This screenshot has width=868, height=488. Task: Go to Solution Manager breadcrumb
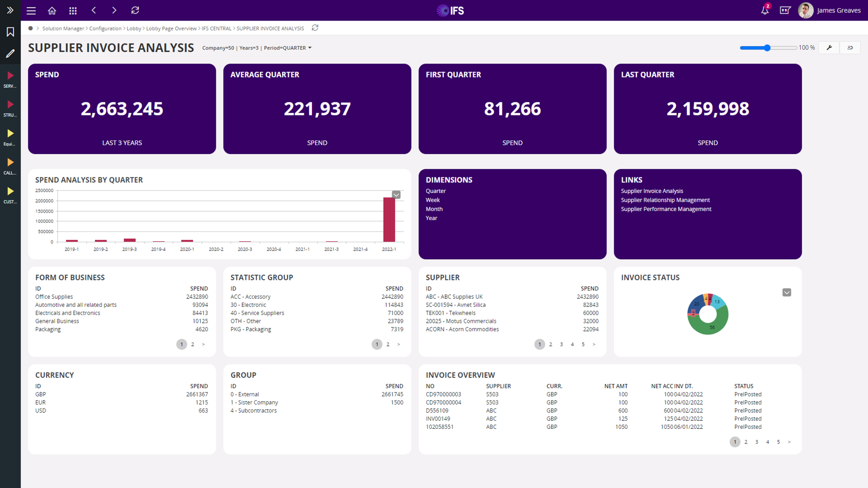(x=63, y=28)
